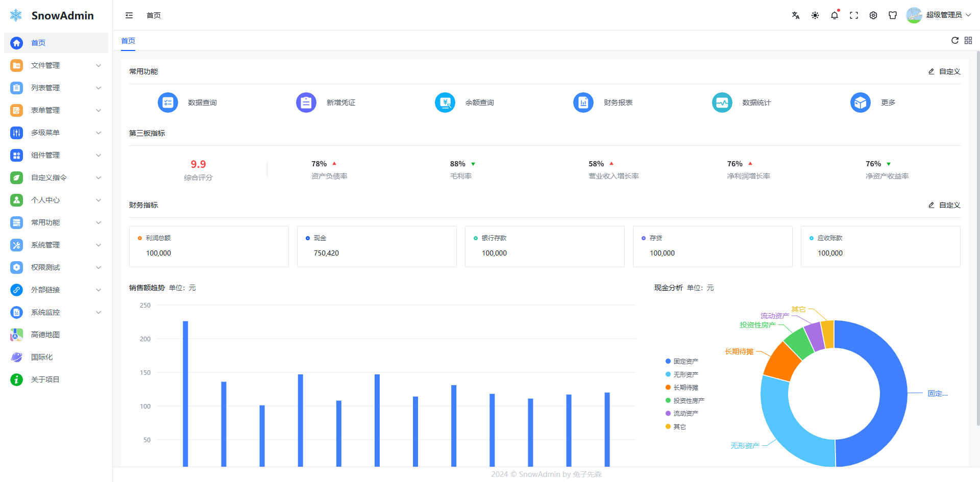Click 自定义 in 常用功能 section
The image size is (980, 482).
pos(944,71)
